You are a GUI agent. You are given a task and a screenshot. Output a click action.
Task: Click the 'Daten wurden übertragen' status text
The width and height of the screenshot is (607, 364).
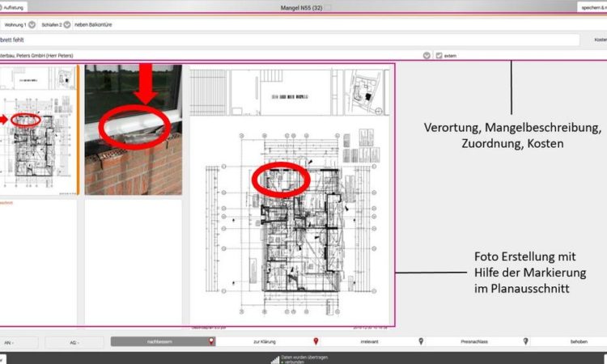(304, 358)
